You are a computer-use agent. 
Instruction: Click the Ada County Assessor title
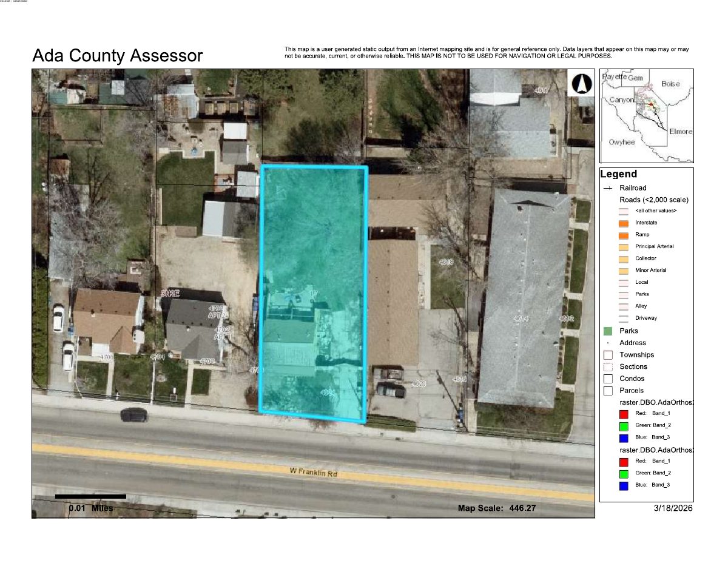tap(117, 56)
